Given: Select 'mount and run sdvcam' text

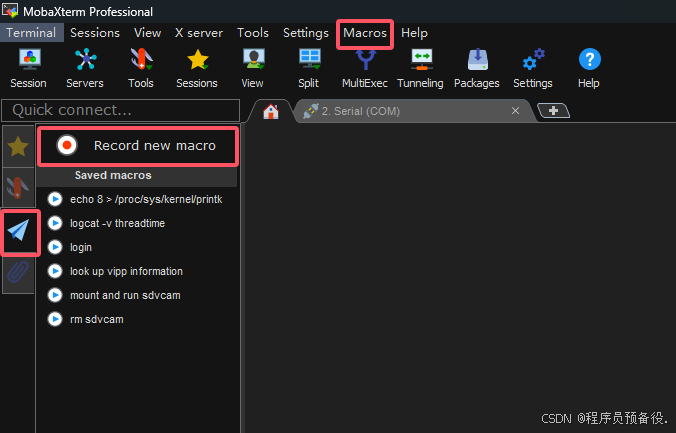Looking at the screenshot, I should 125,295.
